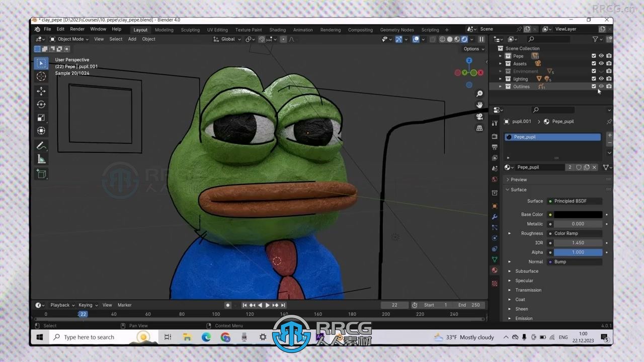Click the Color Ramp roughness button

pyautogui.click(x=575, y=233)
